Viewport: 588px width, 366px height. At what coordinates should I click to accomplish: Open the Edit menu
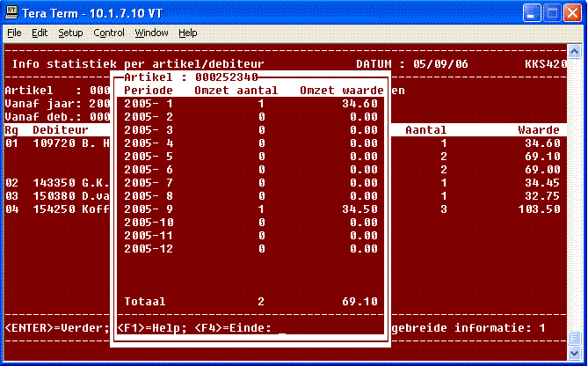[40, 33]
